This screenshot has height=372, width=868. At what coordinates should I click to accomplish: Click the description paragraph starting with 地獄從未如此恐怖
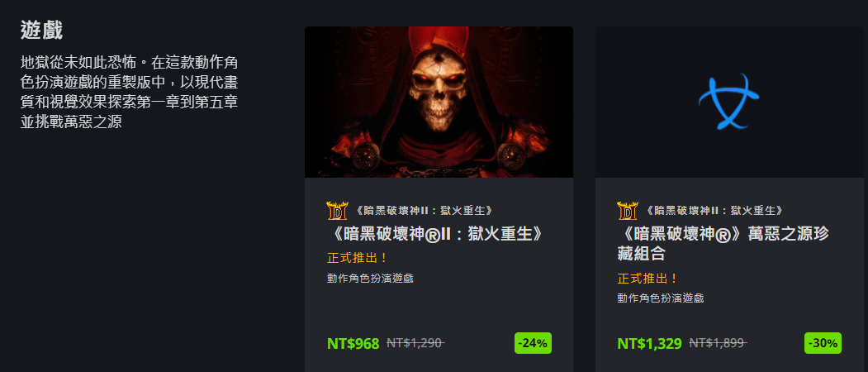[x=130, y=92]
